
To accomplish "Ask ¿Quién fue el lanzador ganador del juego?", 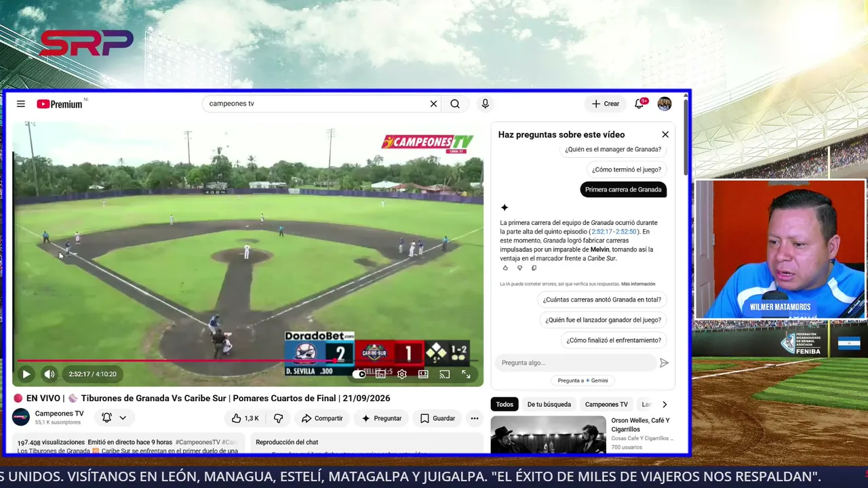I will (604, 320).
